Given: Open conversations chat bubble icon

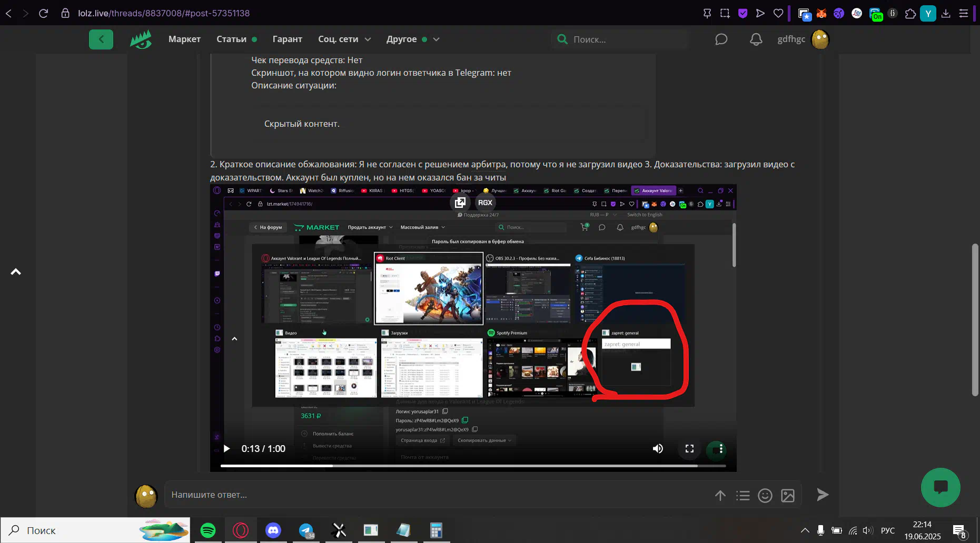Looking at the screenshot, I should (x=721, y=39).
